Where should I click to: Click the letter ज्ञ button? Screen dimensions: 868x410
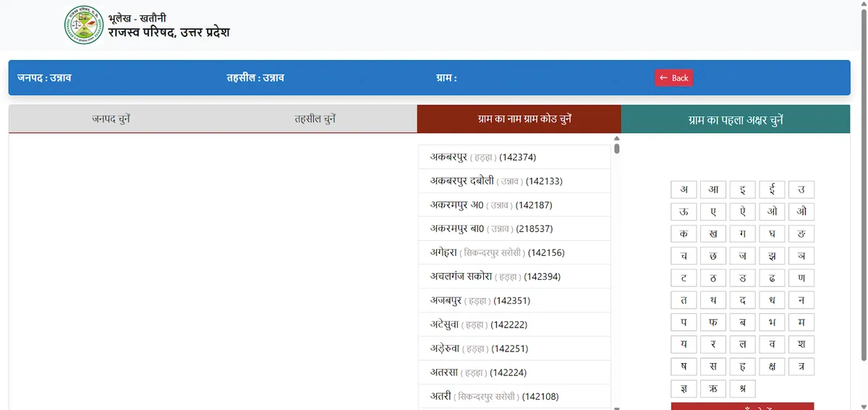684,388
